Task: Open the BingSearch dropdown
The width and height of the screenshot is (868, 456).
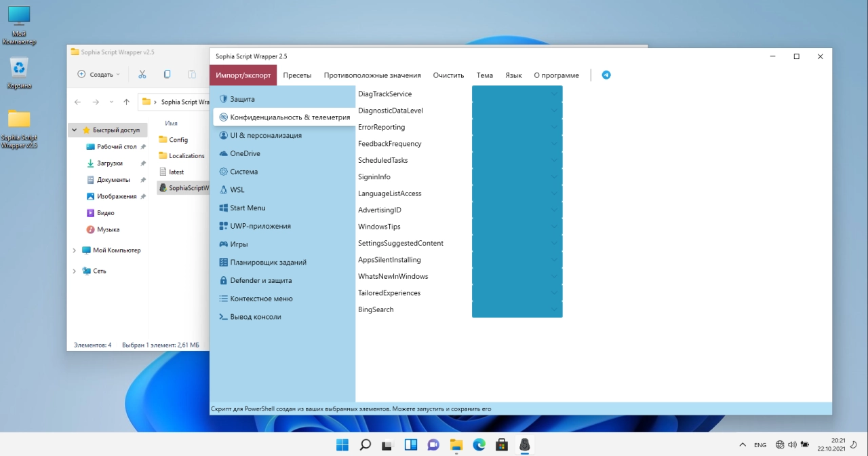Action: (x=517, y=309)
